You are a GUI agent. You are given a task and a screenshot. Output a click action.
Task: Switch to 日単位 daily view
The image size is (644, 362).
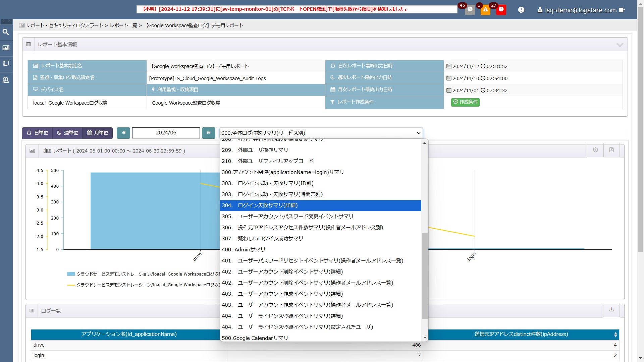click(37, 133)
